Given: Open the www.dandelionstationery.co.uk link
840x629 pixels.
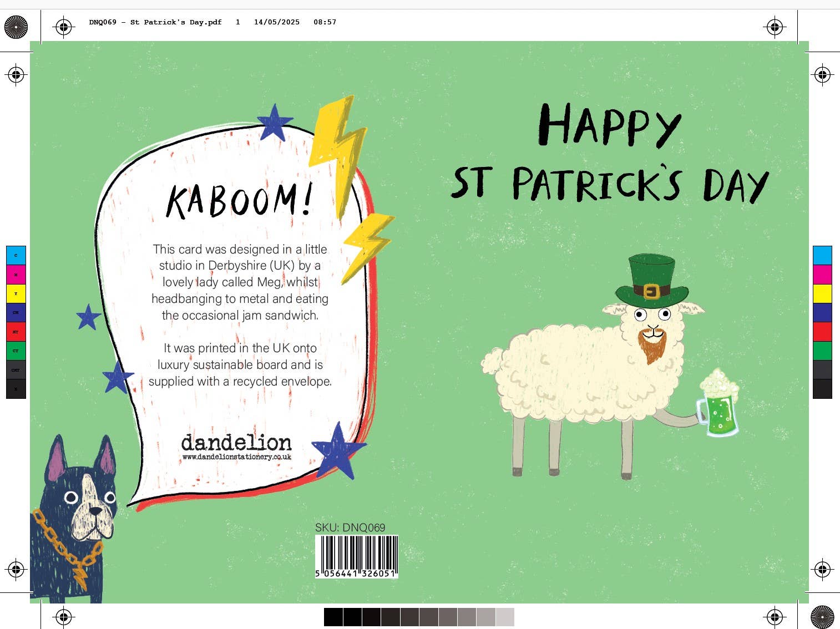Looking at the screenshot, I should (x=237, y=457).
